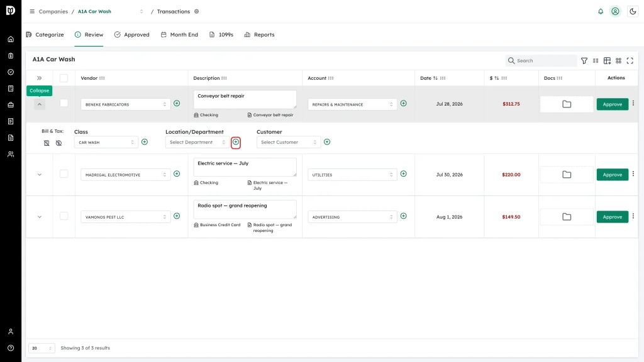Sort by Date column arrows
Viewport: 644px width, 362px height.
[x=435, y=78]
